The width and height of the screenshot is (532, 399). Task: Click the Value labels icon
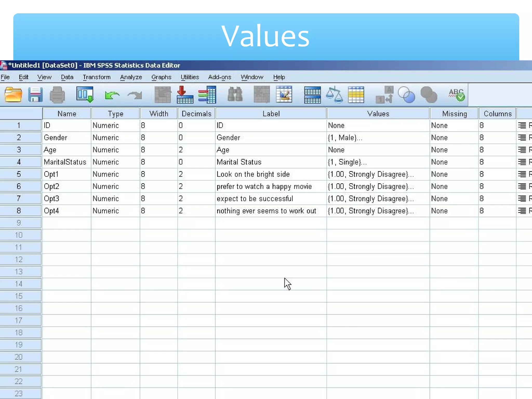click(384, 95)
